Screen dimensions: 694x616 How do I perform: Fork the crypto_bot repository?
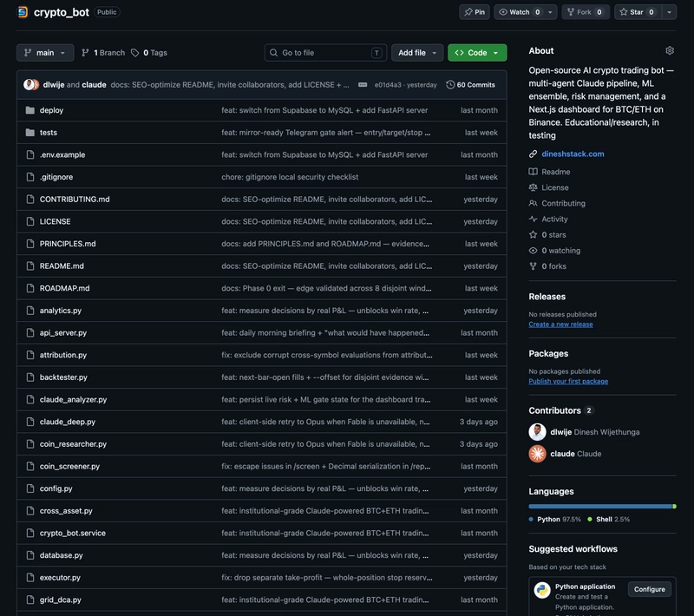click(586, 12)
